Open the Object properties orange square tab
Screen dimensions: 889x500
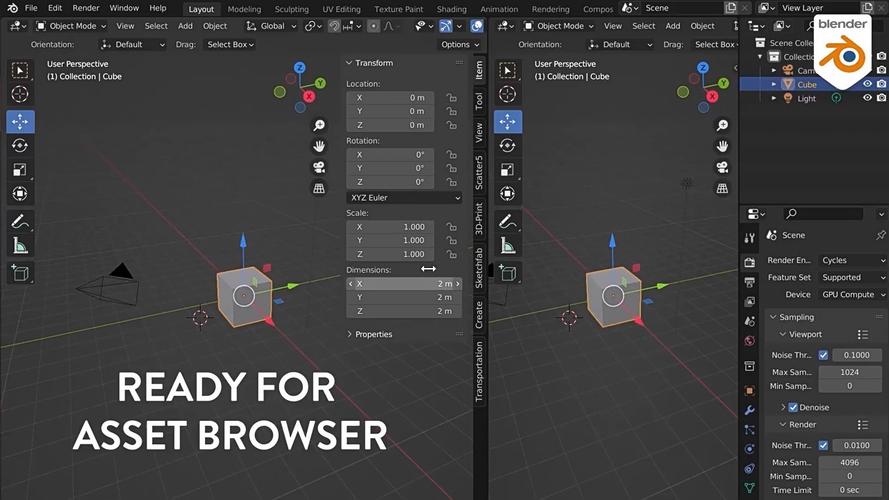750,391
